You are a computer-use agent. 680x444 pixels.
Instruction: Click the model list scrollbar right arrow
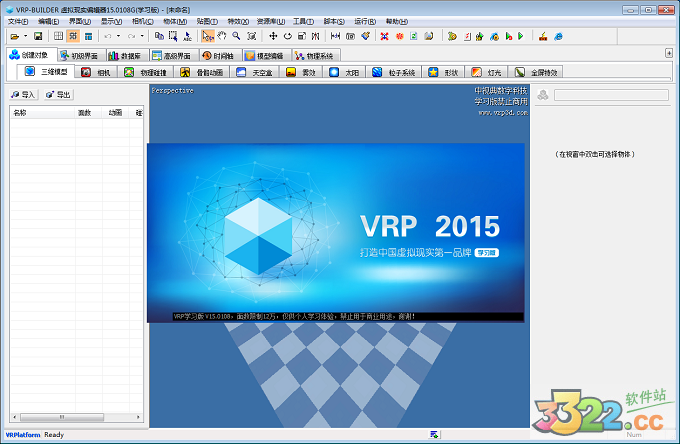(138, 417)
